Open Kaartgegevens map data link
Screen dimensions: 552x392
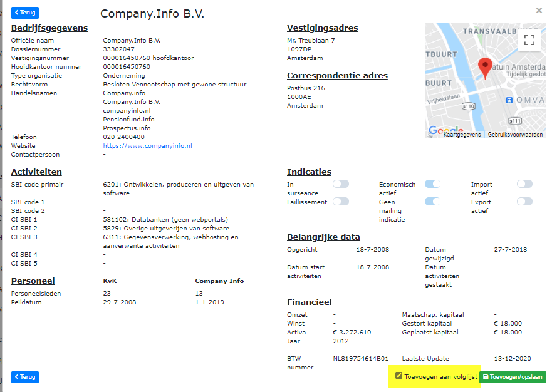[x=462, y=135]
